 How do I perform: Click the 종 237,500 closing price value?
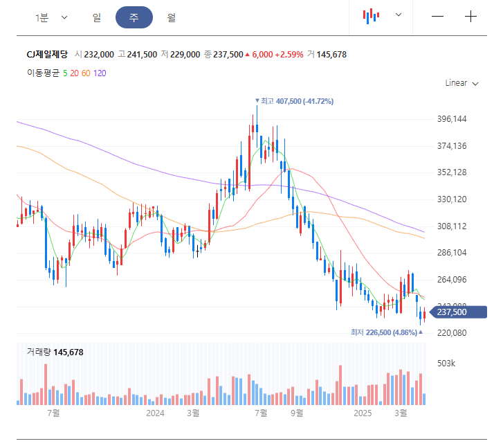[x=223, y=55]
